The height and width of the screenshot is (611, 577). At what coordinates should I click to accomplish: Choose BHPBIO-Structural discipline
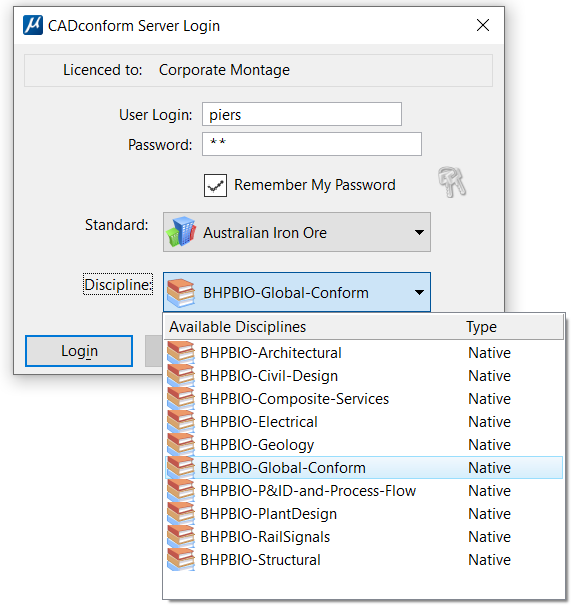pos(364,560)
